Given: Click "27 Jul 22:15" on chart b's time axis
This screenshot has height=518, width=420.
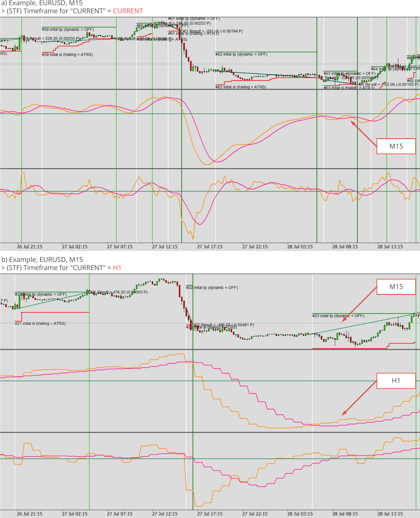Looking at the screenshot, I should click(255, 514).
